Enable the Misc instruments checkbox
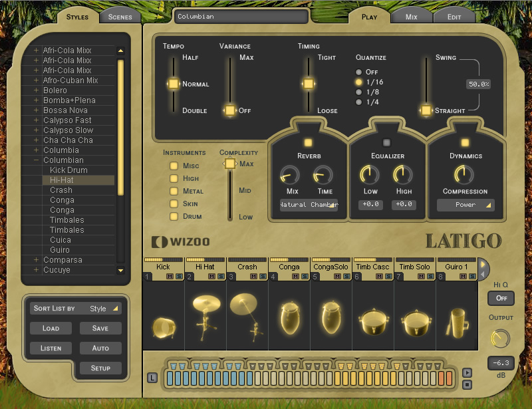 [x=174, y=166]
